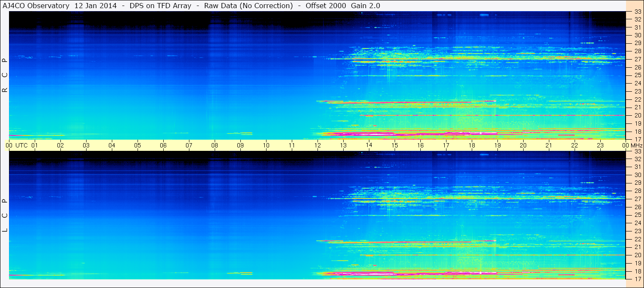The width and height of the screenshot is (644, 288).
Task: Click the 06 hour tick on the time axis
Action: (163, 145)
